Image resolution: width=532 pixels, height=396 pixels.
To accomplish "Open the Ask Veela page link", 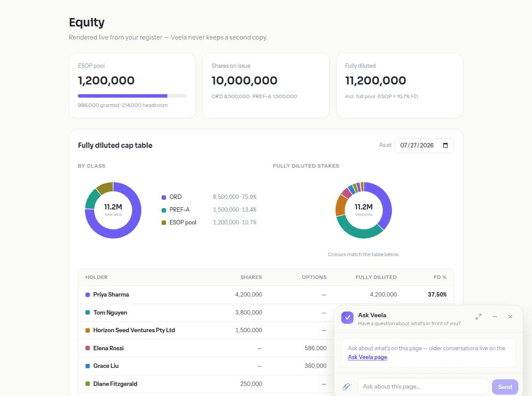I will tap(367, 357).
